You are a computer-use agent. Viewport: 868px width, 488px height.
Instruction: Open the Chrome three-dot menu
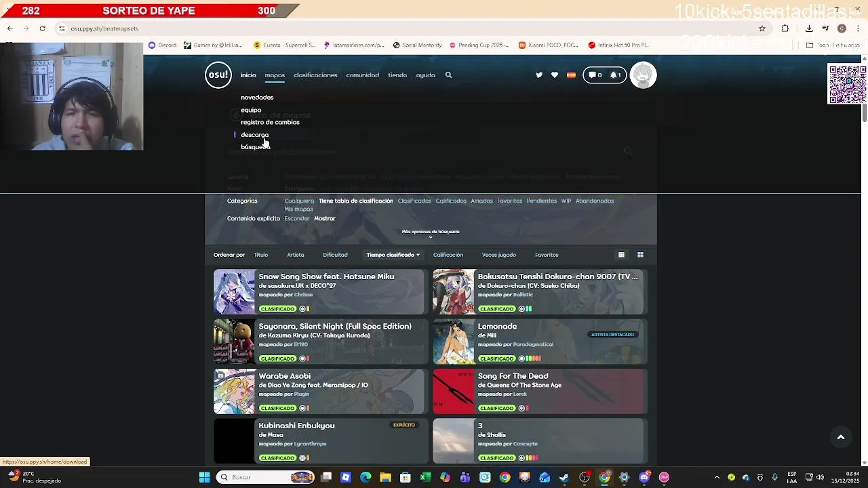[x=859, y=28]
